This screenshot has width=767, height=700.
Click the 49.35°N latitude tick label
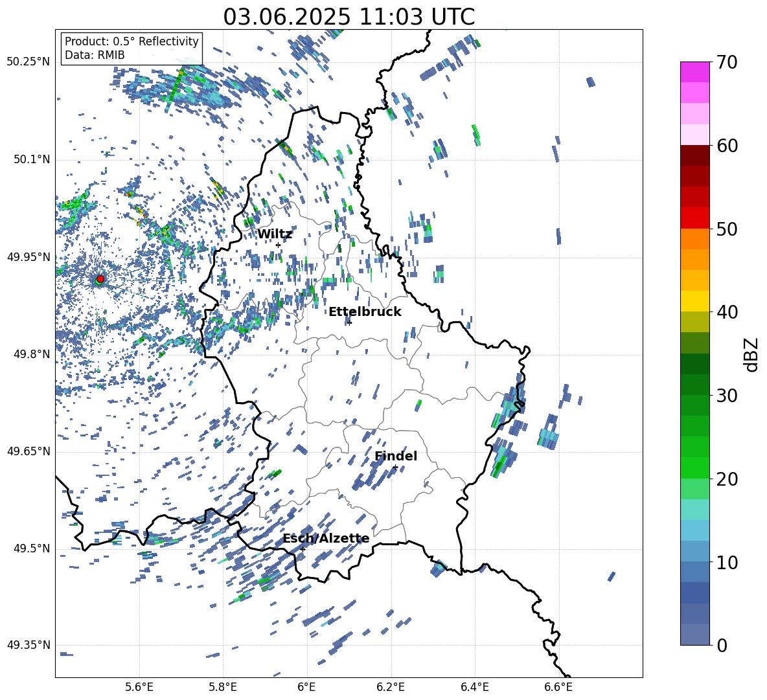point(29,645)
